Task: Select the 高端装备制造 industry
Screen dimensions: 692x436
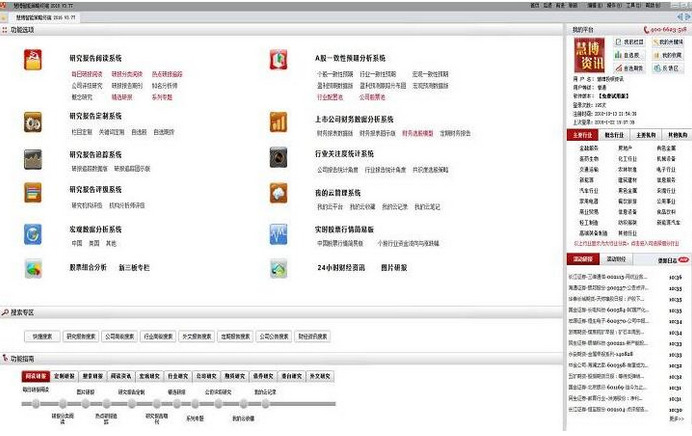Action: (594, 233)
